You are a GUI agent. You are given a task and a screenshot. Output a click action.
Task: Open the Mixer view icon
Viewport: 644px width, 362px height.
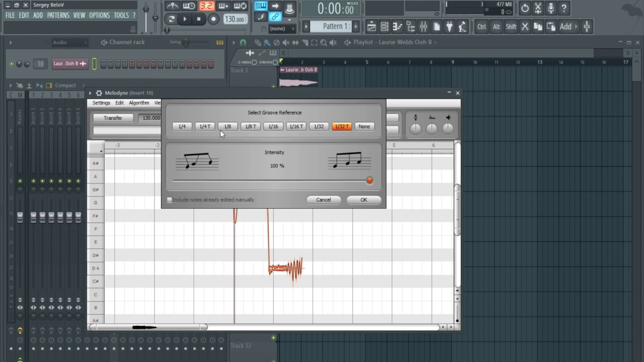(x=424, y=27)
